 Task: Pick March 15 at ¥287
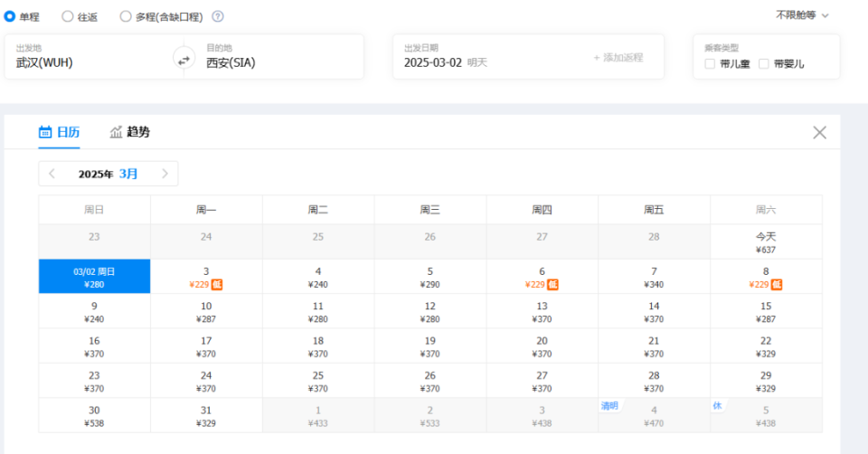click(766, 311)
